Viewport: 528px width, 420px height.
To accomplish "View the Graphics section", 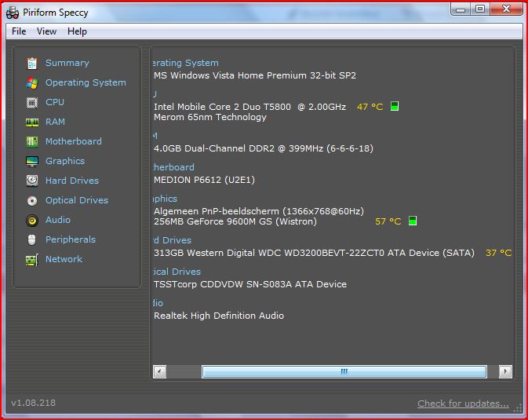I will click(x=65, y=161).
